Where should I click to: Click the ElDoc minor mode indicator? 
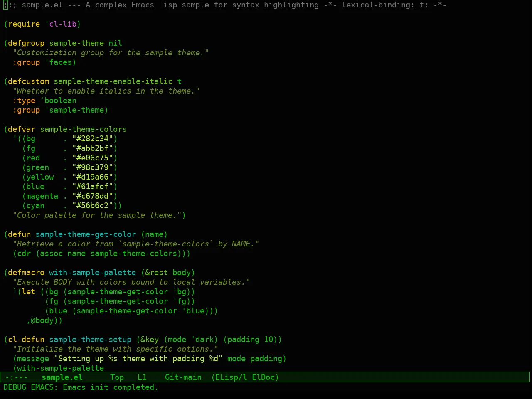pos(264,377)
